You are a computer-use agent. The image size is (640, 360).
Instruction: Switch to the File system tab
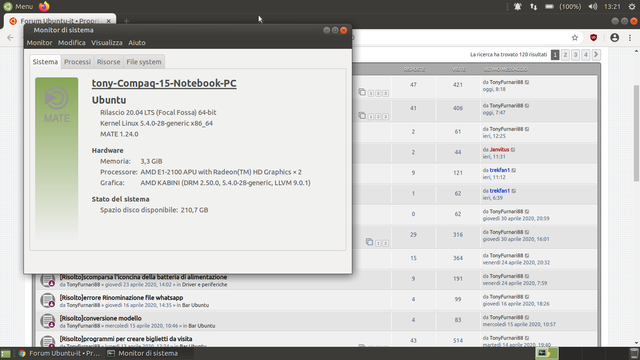(x=144, y=62)
